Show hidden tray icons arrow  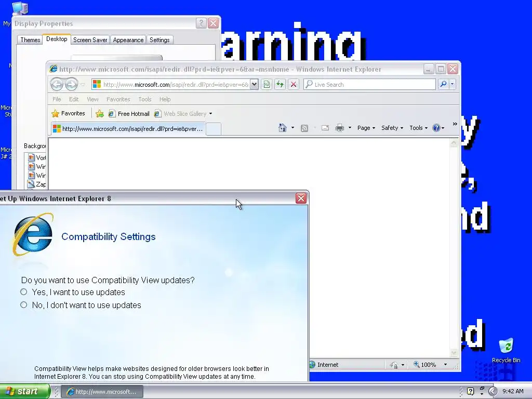(493, 392)
